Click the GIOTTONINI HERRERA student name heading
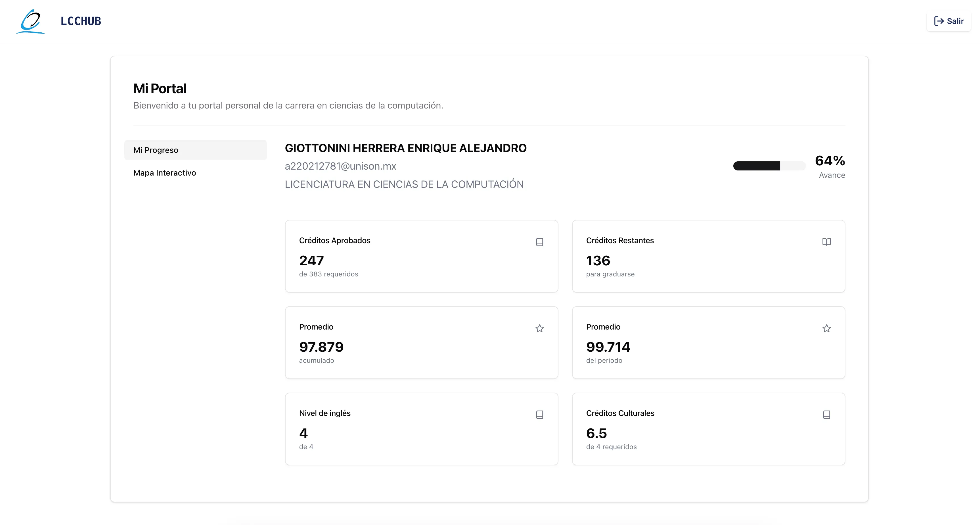This screenshot has width=980, height=525. [406, 148]
